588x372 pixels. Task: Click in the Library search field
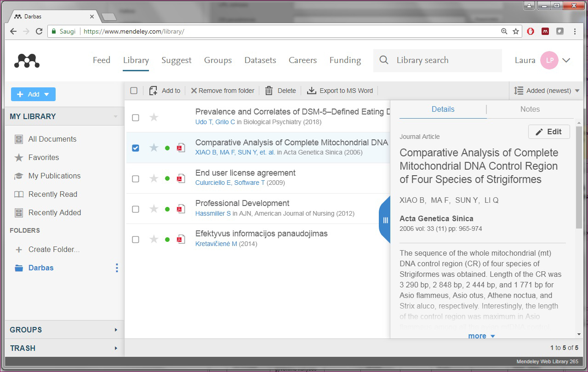click(x=445, y=60)
